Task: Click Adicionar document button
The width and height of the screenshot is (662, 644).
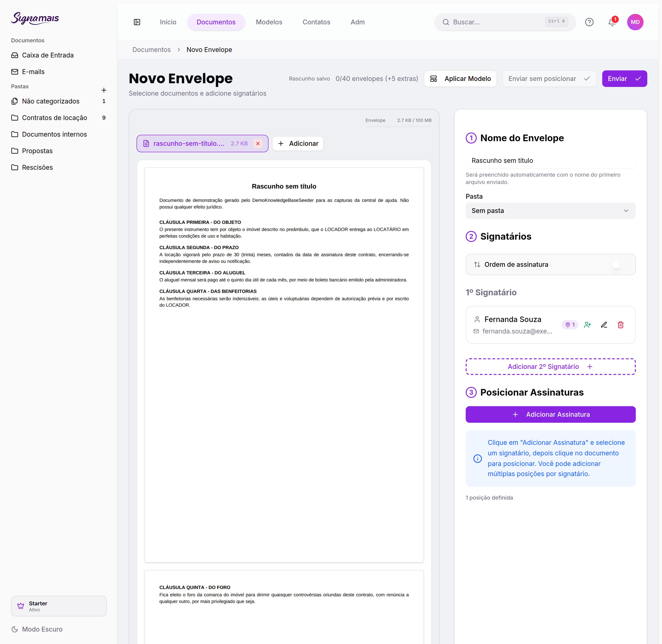Action: tap(298, 144)
